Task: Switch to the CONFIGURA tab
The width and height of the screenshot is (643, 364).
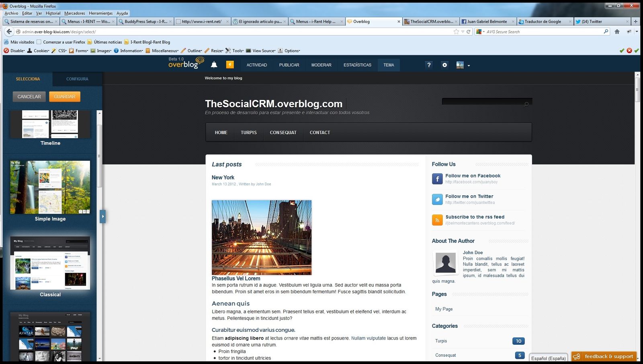Action: [77, 79]
